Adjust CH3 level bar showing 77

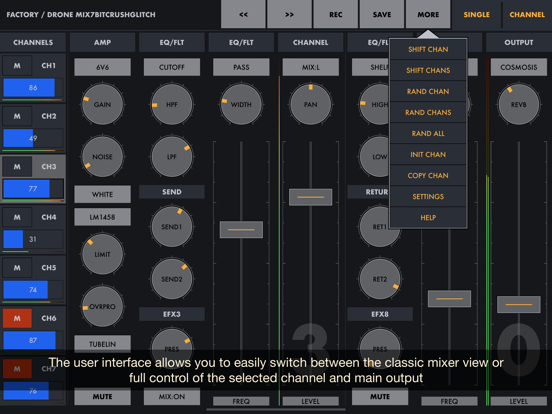[x=33, y=189]
